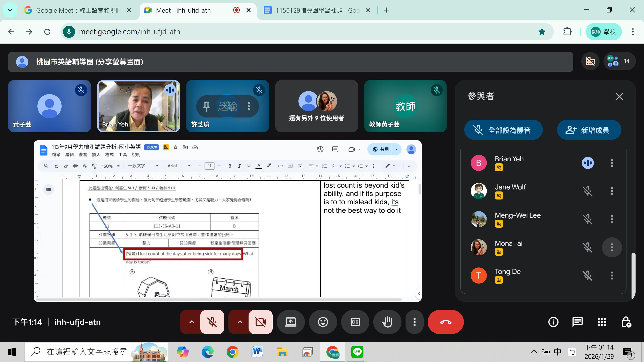
Task: Expand video settings arrow beside camera
Action: click(240, 322)
